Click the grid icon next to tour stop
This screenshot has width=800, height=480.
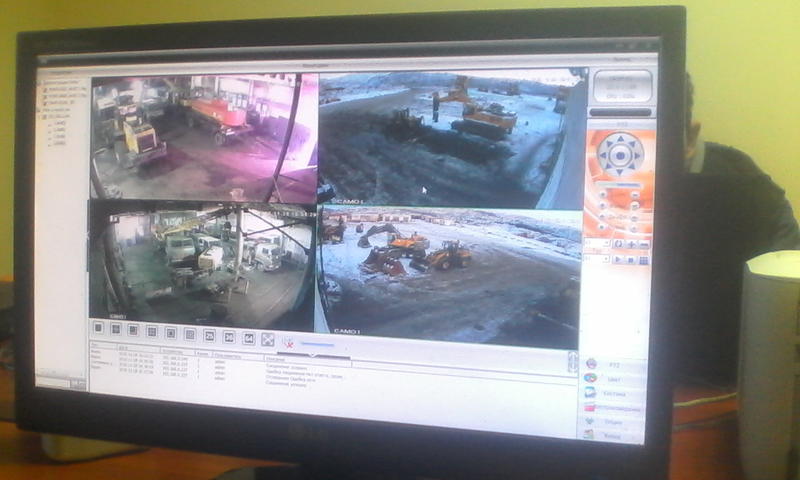pos(643,260)
